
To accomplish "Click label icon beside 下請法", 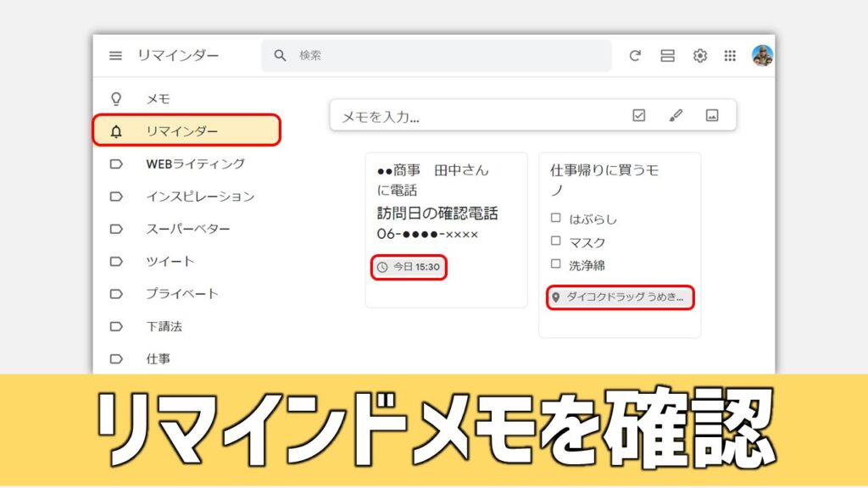I will coord(115,326).
